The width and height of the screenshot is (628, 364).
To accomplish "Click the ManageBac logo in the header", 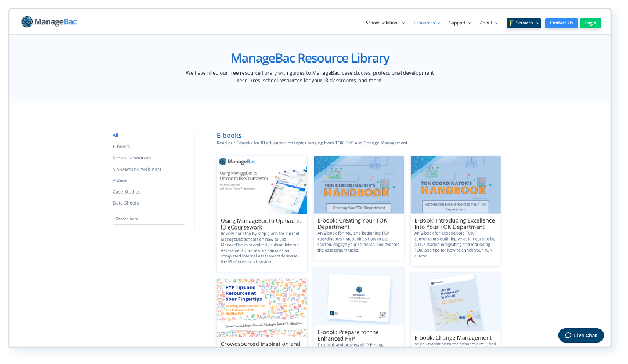I will pos(49,21).
